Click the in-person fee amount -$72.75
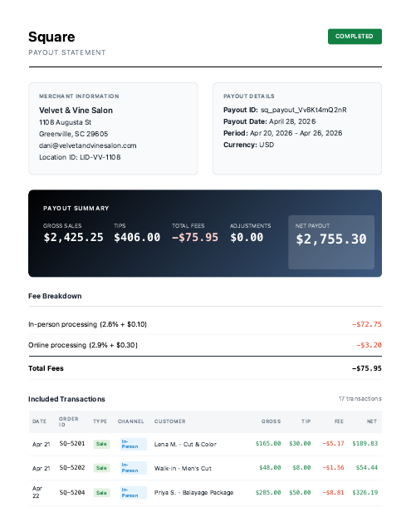The width and height of the screenshot is (411, 532). [x=367, y=324]
